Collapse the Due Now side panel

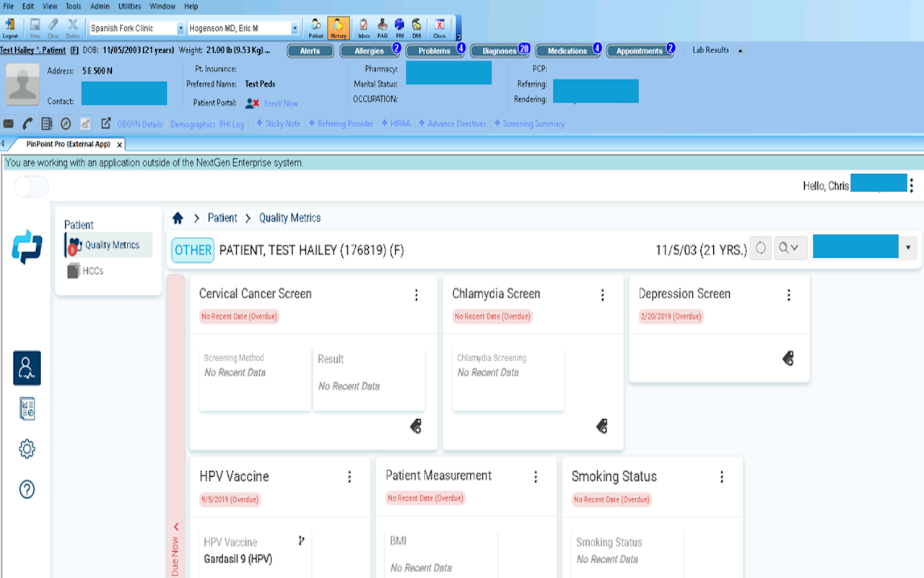point(175,527)
